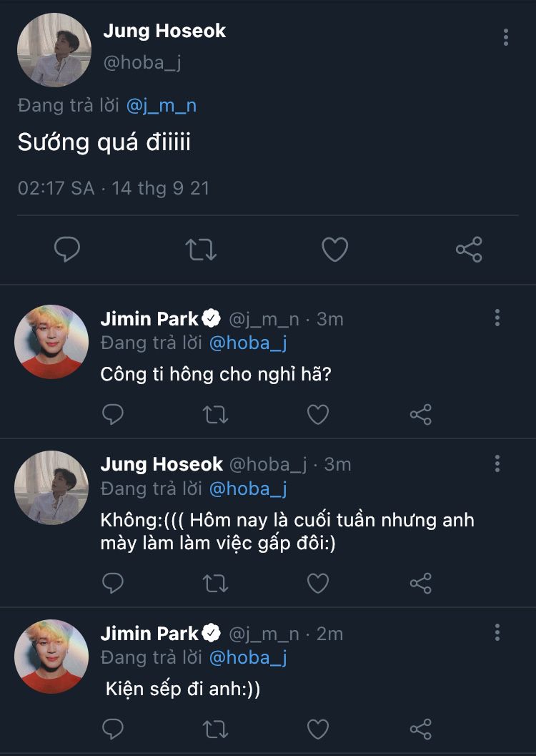The width and height of the screenshot is (536, 756).
Task: Open more options for the main tweet
Action: [x=506, y=37]
